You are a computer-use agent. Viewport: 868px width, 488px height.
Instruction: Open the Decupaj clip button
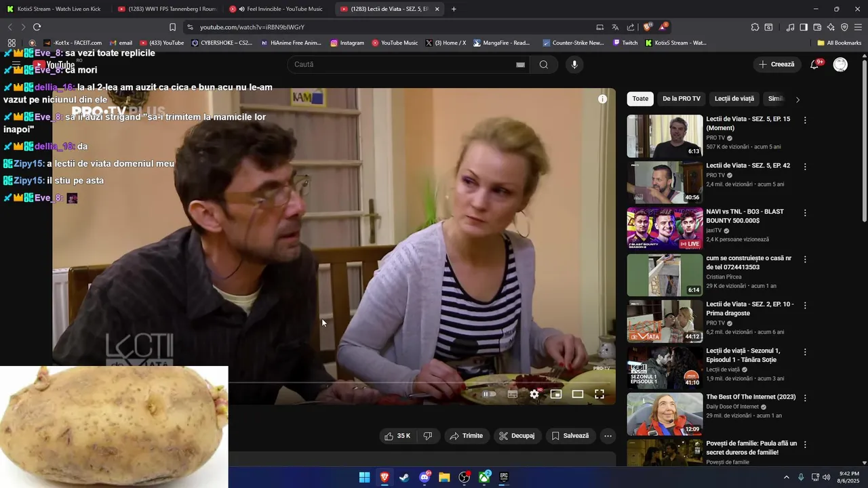517,436
